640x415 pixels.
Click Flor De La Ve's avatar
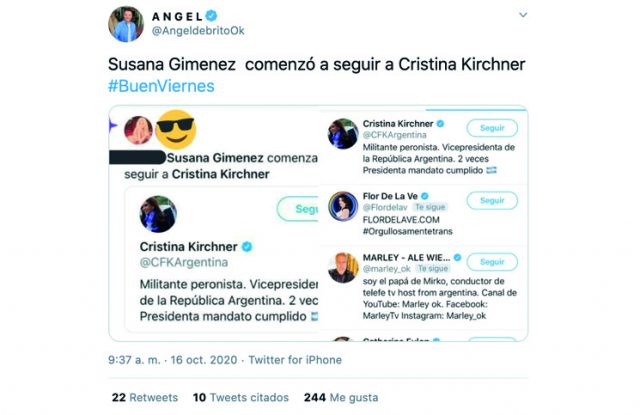344,206
